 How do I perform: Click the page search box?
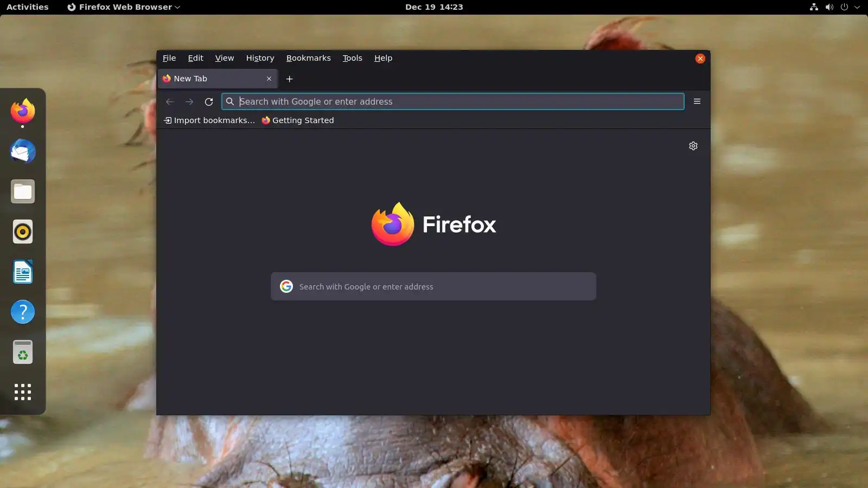[433, 286]
